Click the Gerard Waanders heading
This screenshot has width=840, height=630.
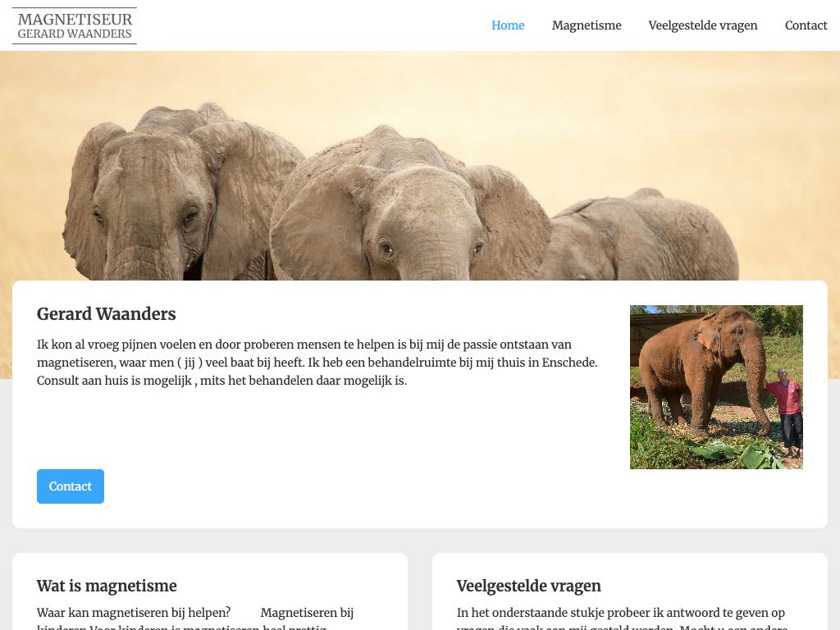tap(106, 314)
